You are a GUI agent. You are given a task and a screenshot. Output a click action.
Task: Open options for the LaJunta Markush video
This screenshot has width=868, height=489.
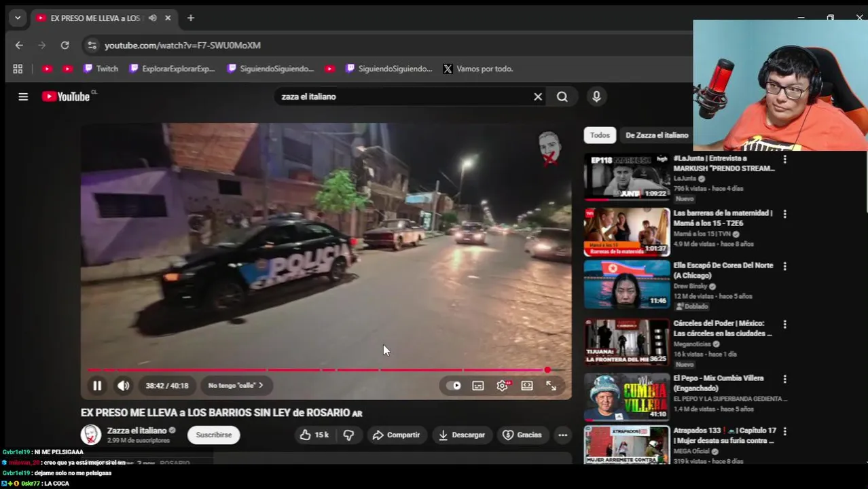(x=785, y=159)
